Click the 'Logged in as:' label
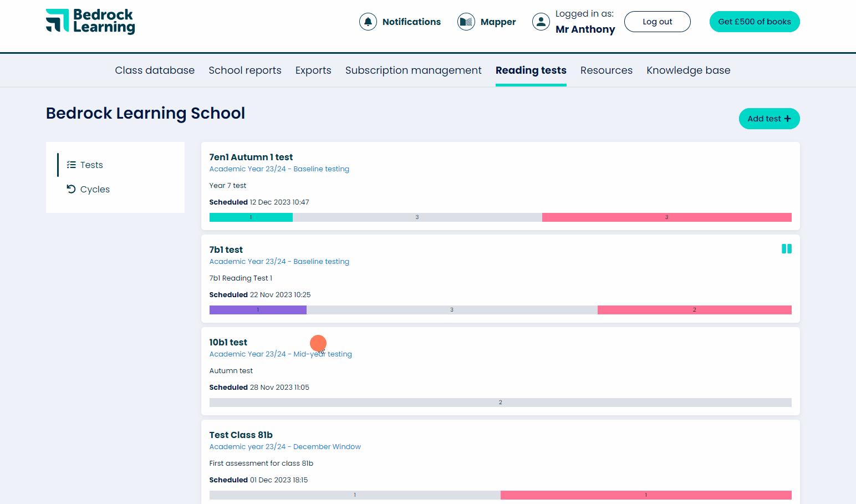The image size is (856, 504). (585, 14)
